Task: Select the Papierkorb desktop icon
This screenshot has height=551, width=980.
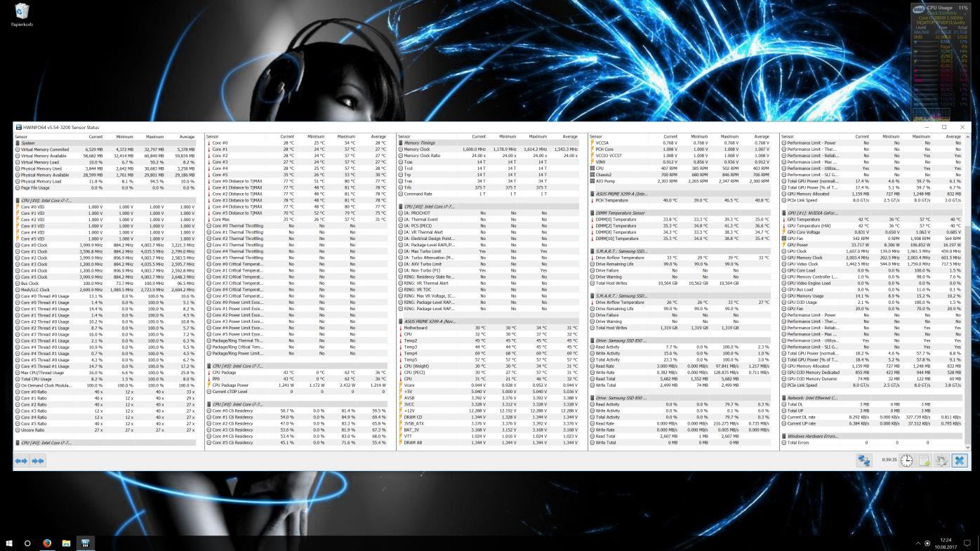Action: coord(22,15)
